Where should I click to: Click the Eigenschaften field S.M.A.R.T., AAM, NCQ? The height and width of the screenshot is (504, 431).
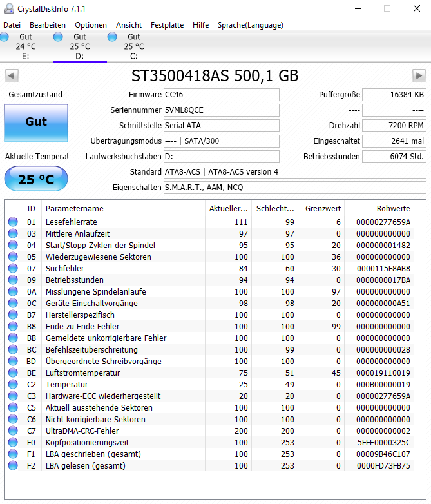click(x=295, y=188)
